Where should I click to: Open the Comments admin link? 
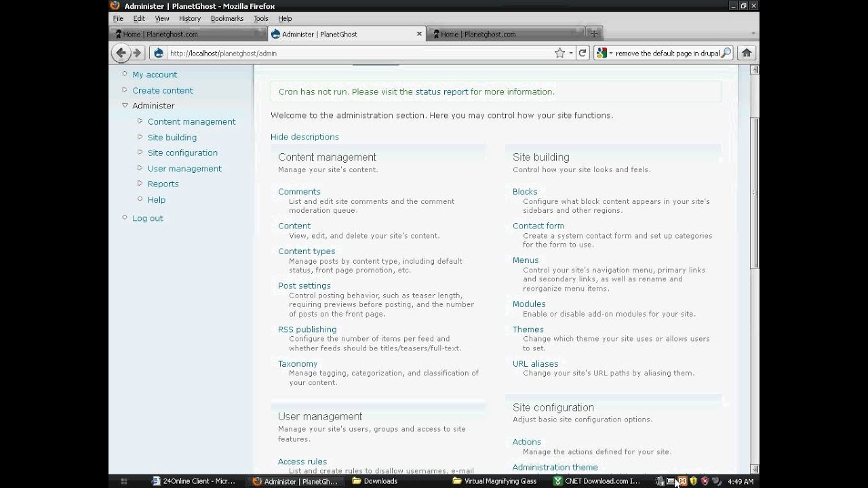tap(299, 192)
